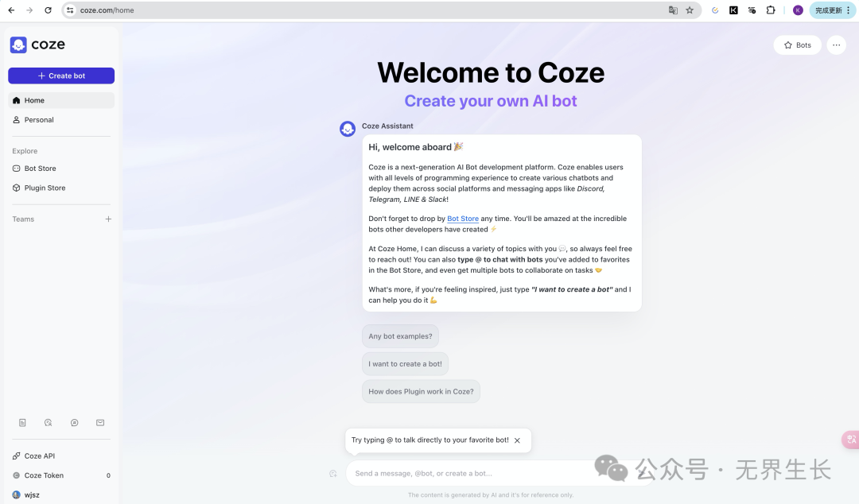Reload the page with refresh icon
The height and width of the screenshot is (504, 859).
pos(49,10)
